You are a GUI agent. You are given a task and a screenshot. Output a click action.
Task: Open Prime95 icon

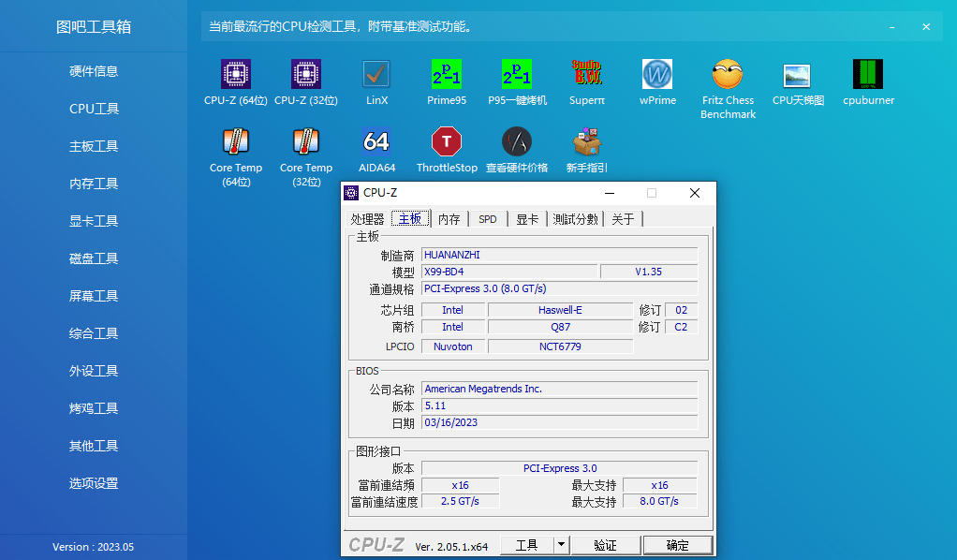(446, 75)
